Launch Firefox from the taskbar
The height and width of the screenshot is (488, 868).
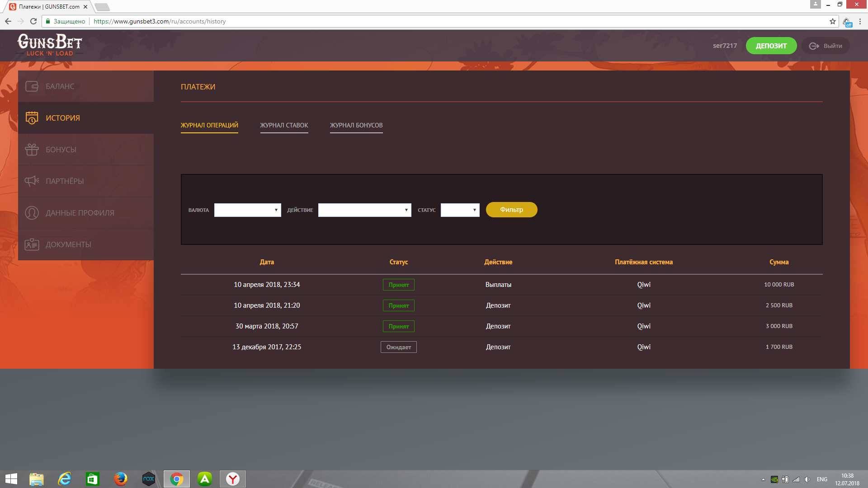coord(121,479)
